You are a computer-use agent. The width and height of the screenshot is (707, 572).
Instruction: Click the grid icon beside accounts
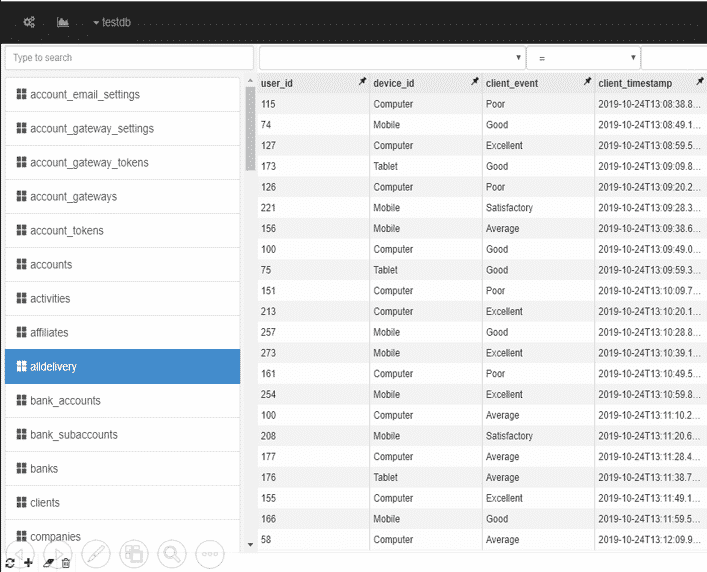click(x=21, y=264)
